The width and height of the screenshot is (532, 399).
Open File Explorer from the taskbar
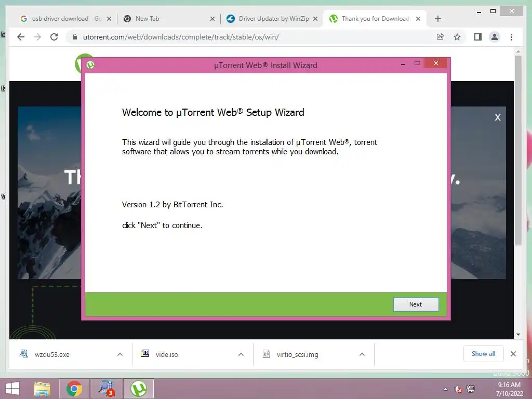[42, 389]
